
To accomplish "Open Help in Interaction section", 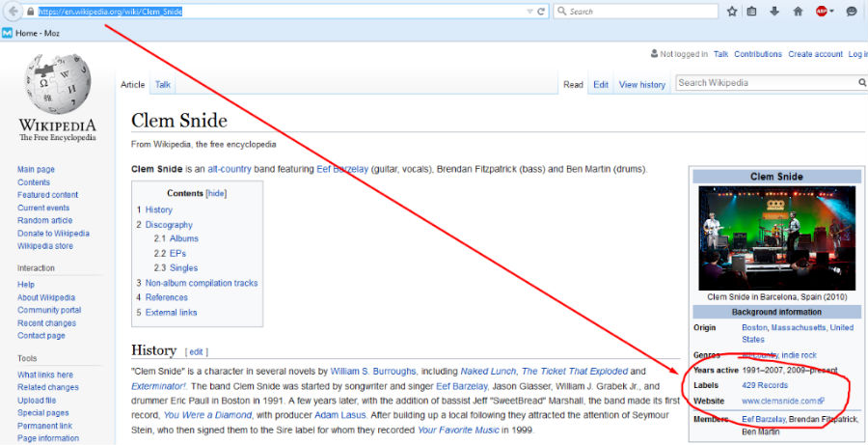I will (25, 285).
